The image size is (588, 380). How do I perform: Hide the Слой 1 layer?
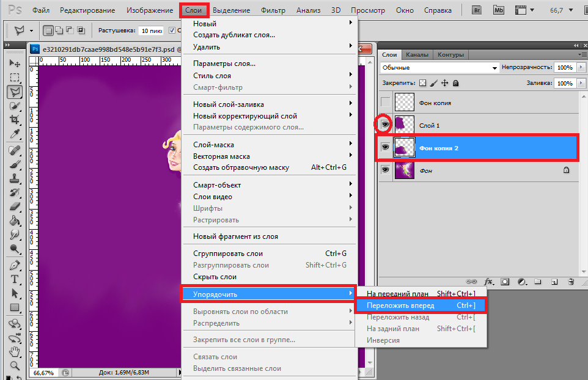pyautogui.click(x=385, y=125)
